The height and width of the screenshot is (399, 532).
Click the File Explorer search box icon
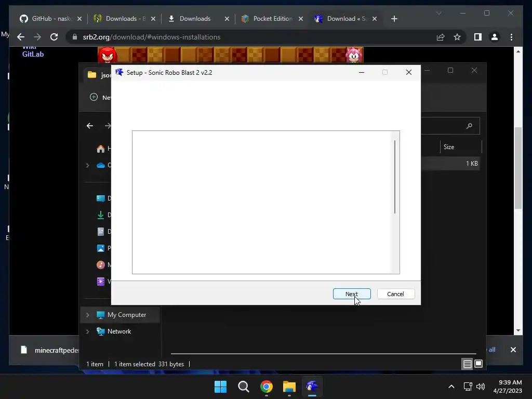tap(469, 126)
